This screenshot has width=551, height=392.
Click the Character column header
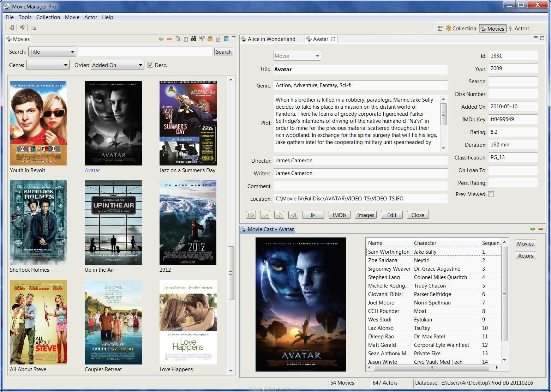446,243
